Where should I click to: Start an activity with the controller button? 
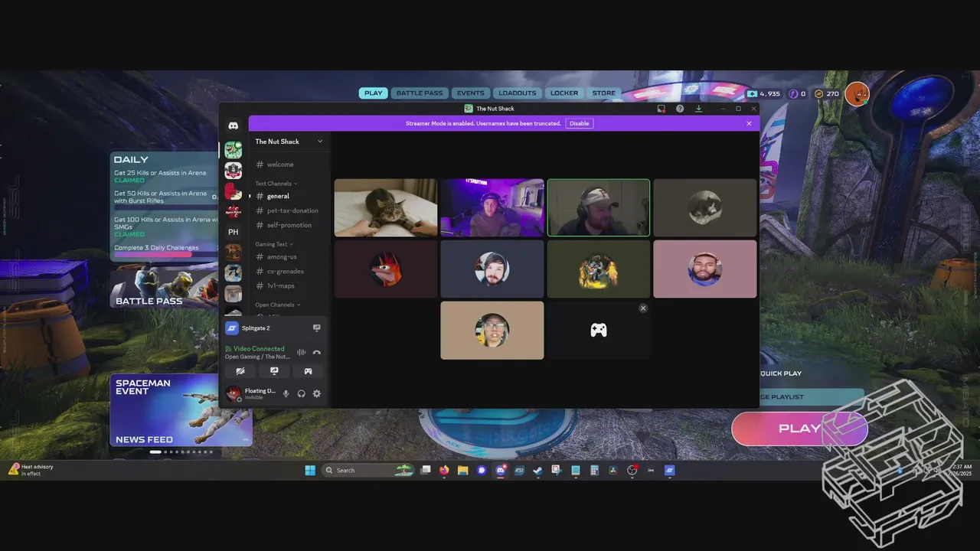(x=308, y=371)
